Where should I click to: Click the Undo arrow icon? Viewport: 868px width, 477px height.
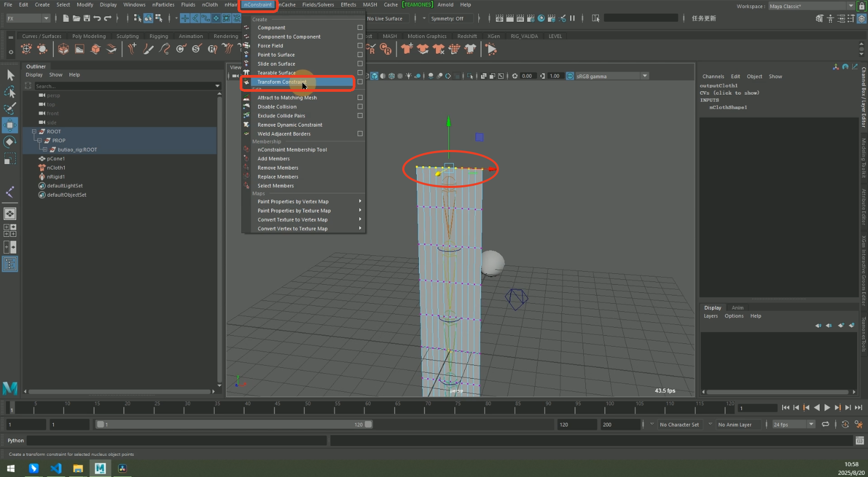97,18
